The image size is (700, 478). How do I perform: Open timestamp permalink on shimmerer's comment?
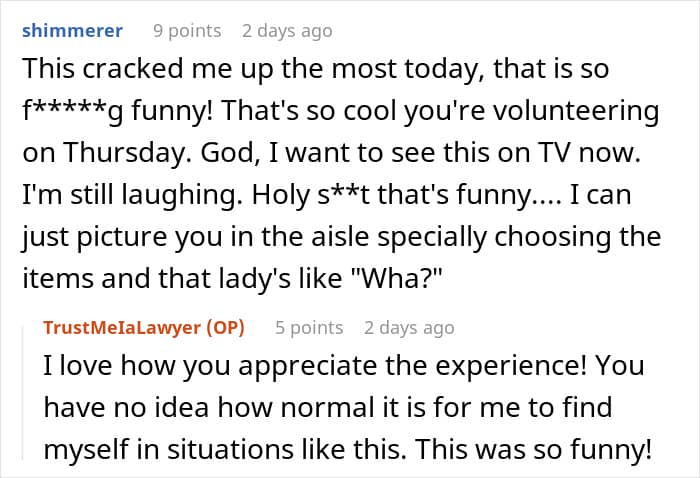287,30
